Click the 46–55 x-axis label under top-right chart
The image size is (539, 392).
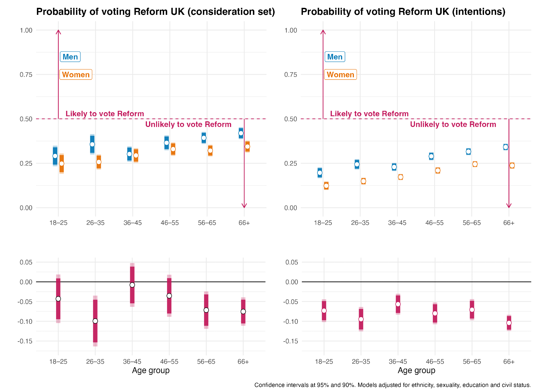(434, 223)
